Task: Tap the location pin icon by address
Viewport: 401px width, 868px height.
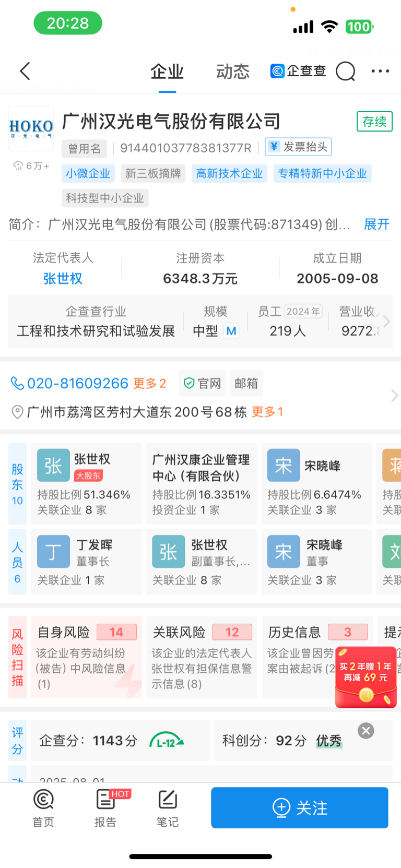Action: tap(17, 412)
